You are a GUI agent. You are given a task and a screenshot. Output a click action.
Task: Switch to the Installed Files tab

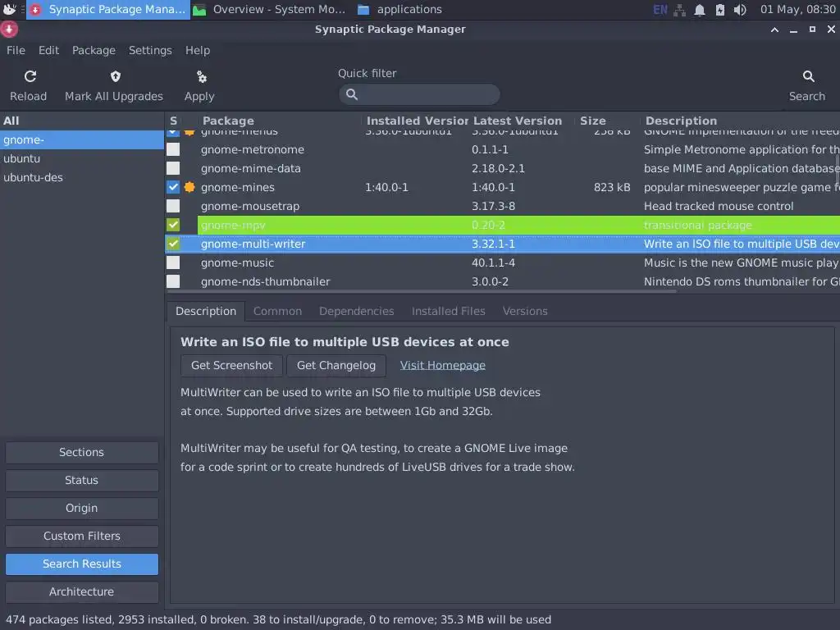[x=449, y=311]
